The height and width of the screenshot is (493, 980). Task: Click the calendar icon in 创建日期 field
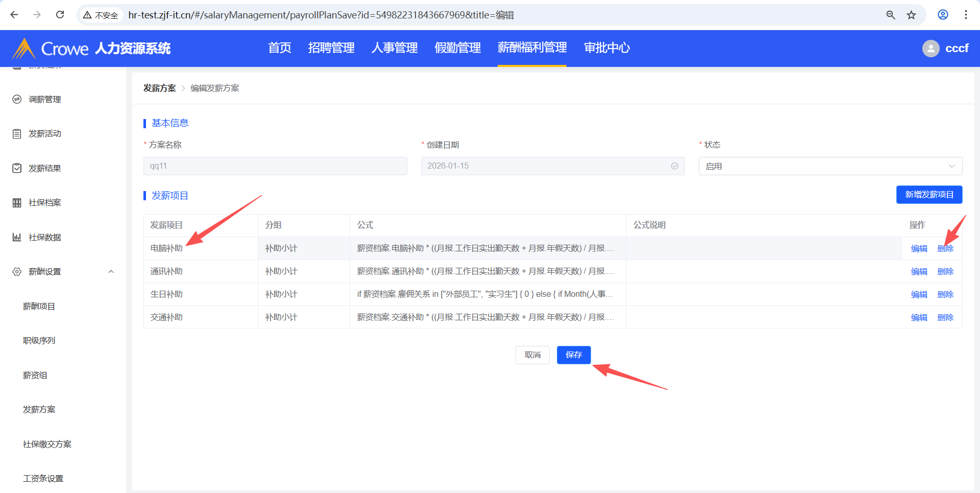coord(674,166)
